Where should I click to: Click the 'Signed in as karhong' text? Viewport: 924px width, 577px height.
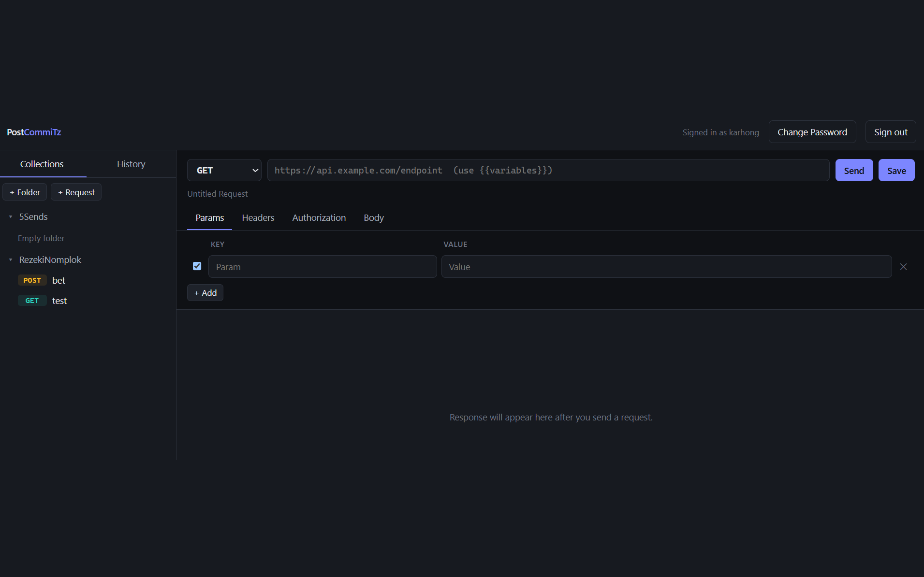(x=720, y=132)
